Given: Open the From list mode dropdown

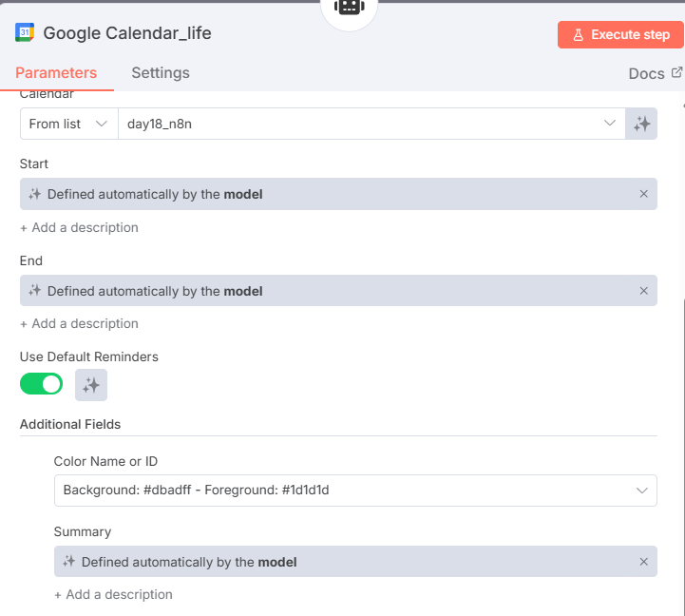Looking at the screenshot, I should click(67, 124).
